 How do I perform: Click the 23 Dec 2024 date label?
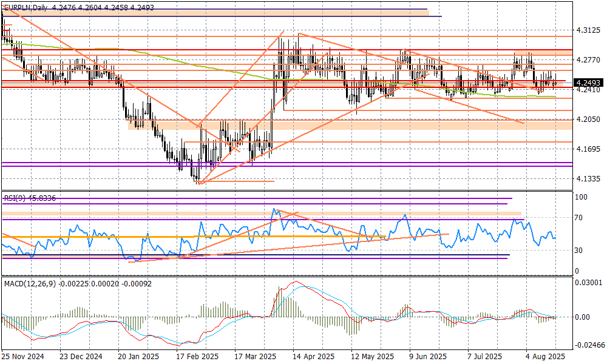point(81,357)
